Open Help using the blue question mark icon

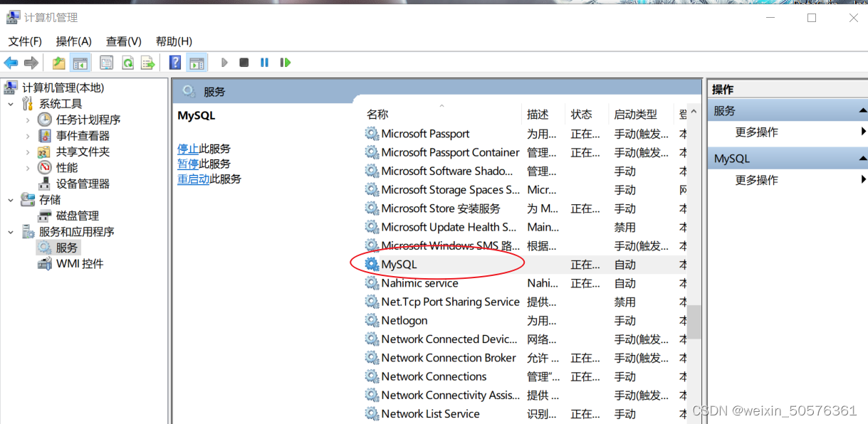pos(173,62)
